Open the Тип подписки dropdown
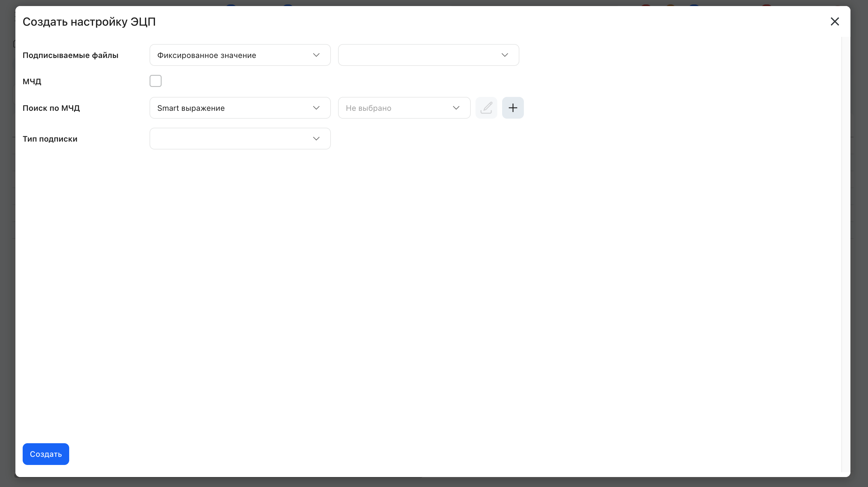 240,138
